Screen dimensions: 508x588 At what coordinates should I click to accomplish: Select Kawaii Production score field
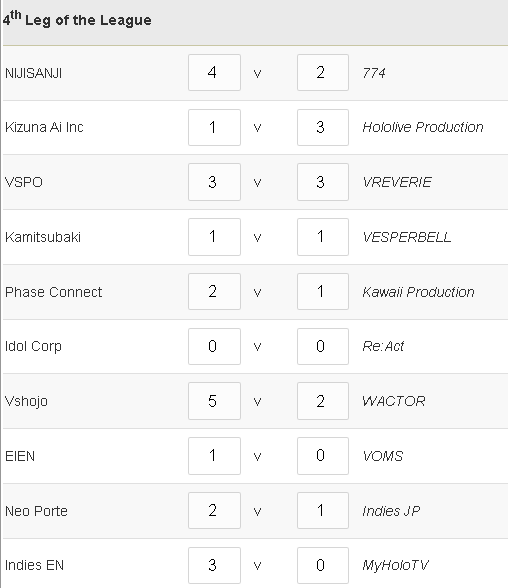click(x=323, y=291)
